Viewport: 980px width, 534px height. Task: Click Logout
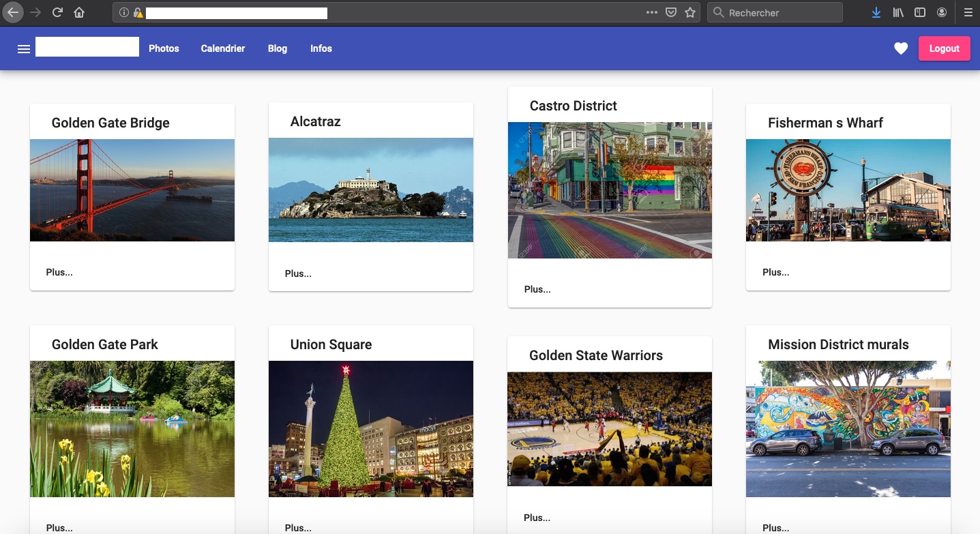[944, 48]
